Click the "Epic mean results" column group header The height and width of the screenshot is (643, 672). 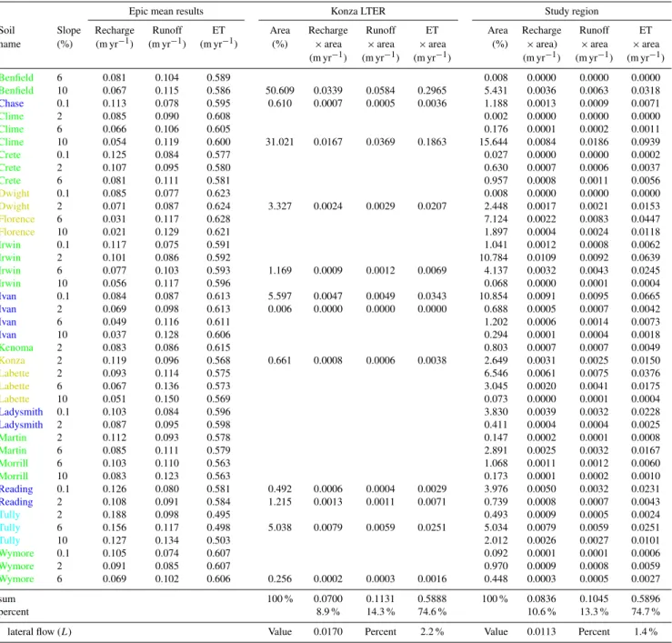pos(165,11)
